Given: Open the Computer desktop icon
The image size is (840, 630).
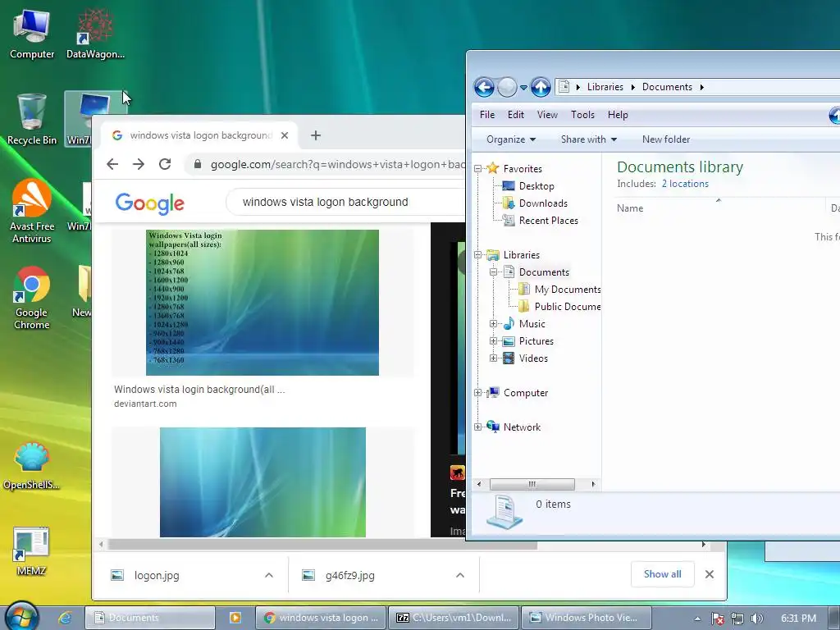Looking at the screenshot, I should [x=32, y=34].
